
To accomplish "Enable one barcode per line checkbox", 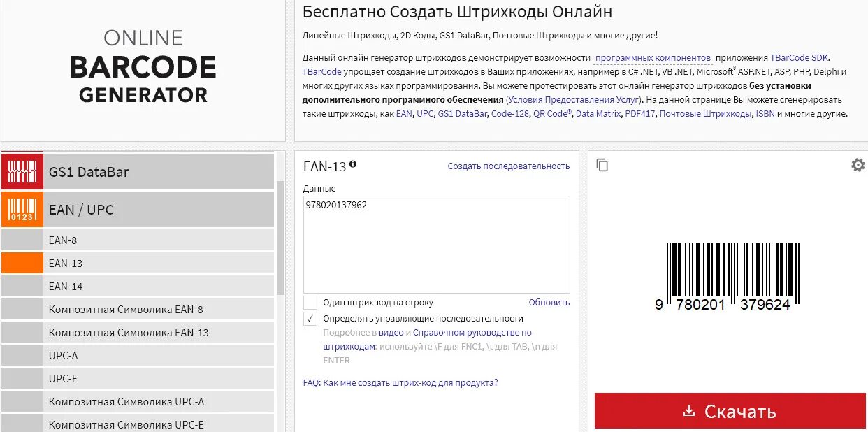I will pos(310,303).
